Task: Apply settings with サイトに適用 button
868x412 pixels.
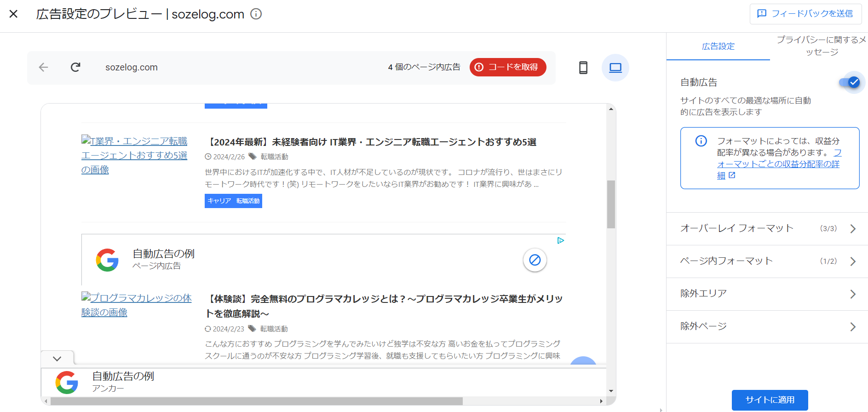Action: click(x=770, y=400)
